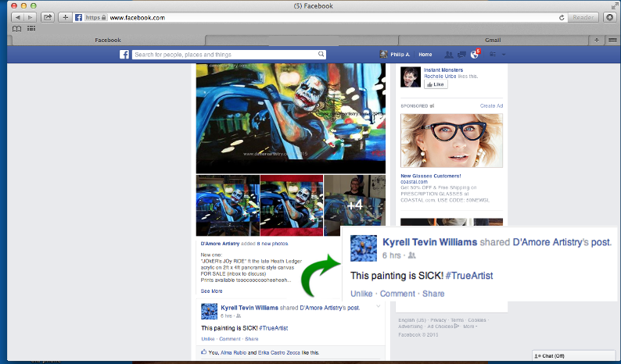Open the Privacy Shortcuts lock icon
The width and height of the screenshot is (621, 364).
tap(493, 54)
